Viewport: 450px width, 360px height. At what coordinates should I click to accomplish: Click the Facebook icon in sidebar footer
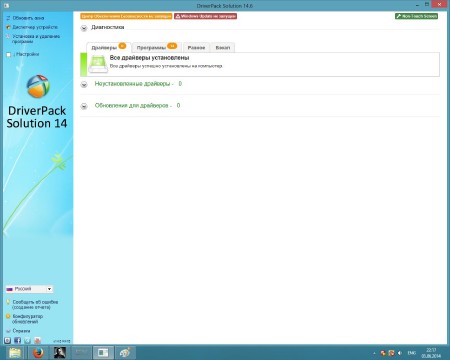[17, 340]
